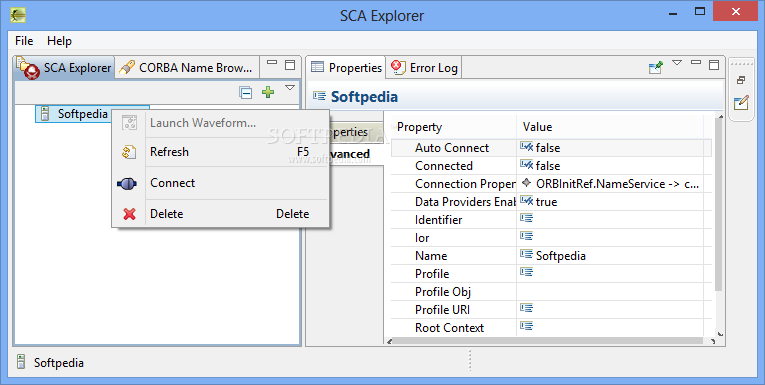This screenshot has width=765, height=385.
Task: Select the Profile property label
Action: click(x=432, y=274)
